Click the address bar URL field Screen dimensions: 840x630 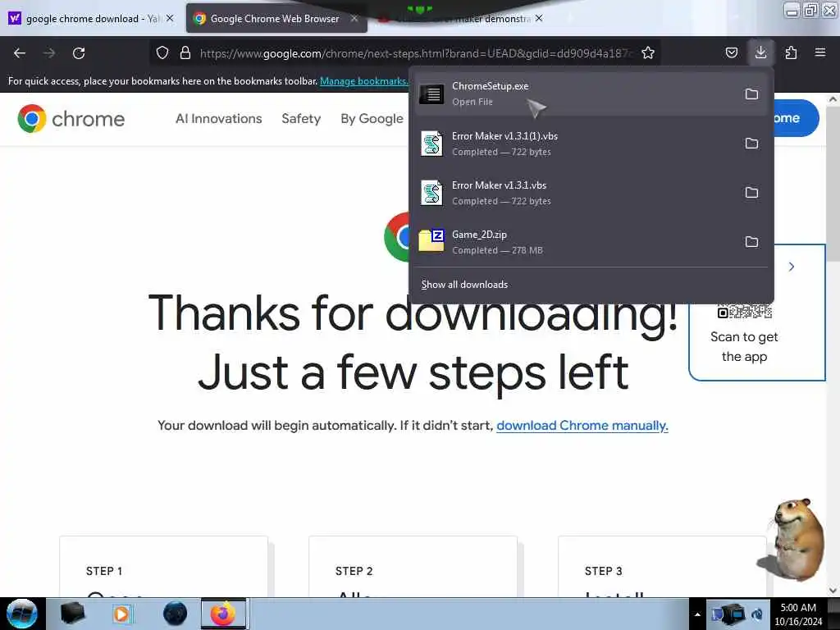tap(416, 53)
